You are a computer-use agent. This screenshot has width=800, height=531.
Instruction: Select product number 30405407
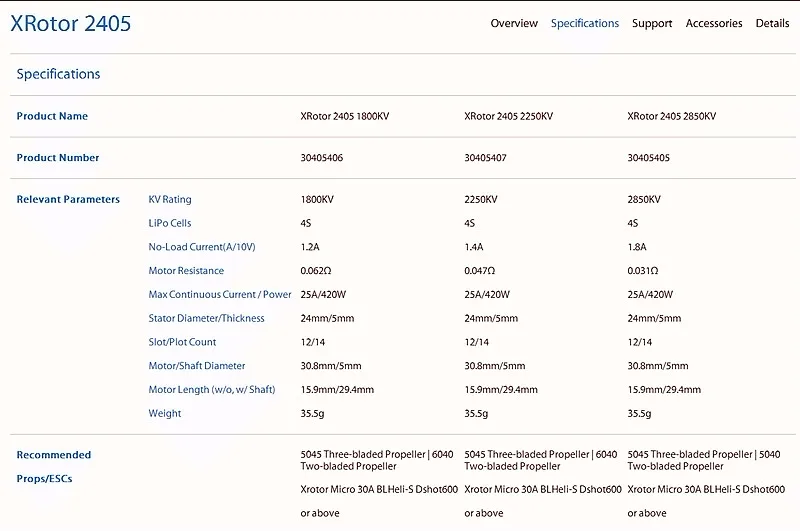pos(485,158)
